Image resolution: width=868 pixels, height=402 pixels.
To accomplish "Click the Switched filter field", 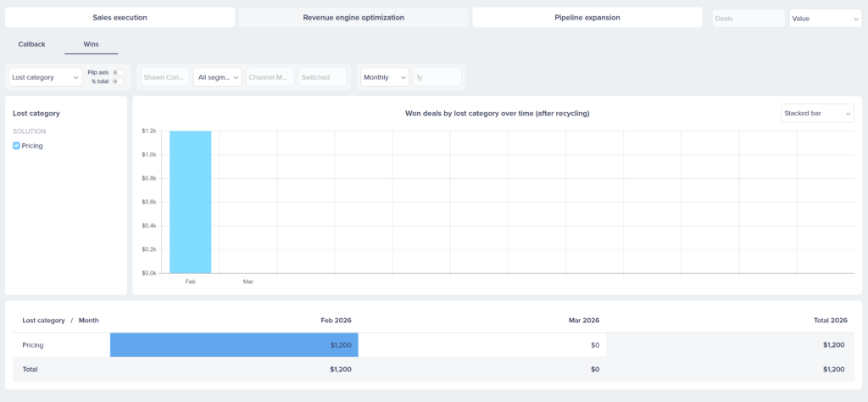I will point(323,77).
